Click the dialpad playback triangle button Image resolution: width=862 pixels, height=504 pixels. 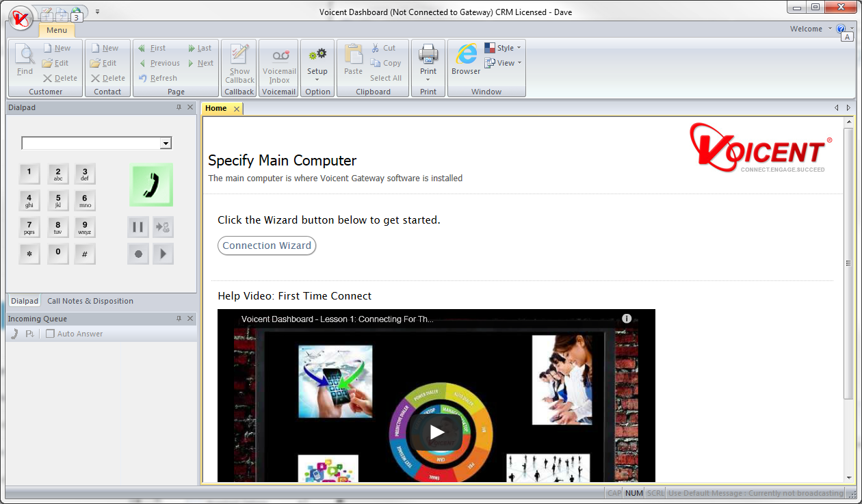click(163, 254)
